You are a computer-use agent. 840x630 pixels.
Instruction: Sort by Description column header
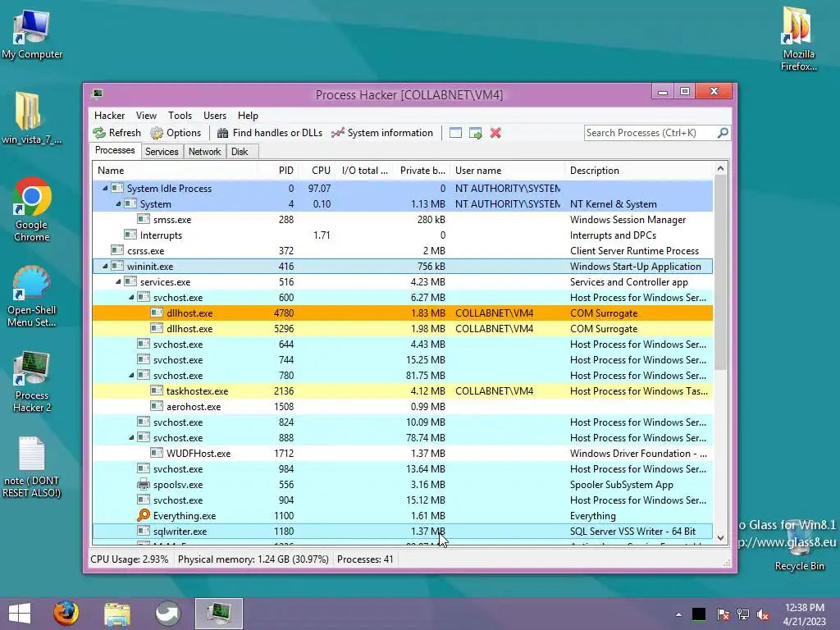638,171
